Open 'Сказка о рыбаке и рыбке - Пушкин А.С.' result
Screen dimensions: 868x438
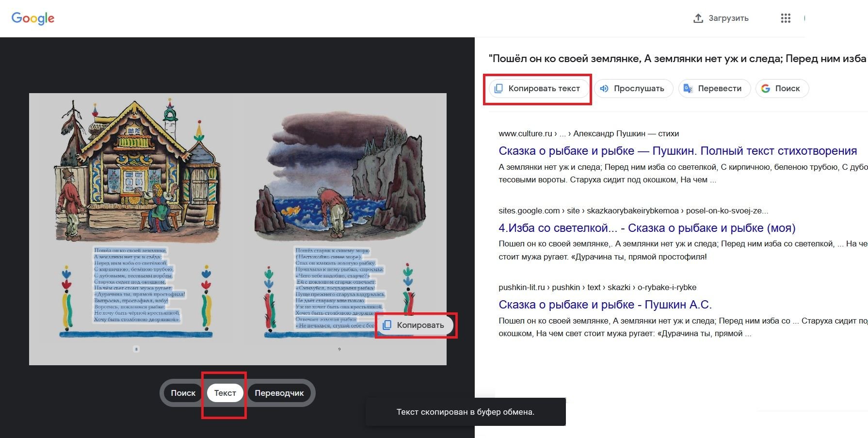click(605, 305)
